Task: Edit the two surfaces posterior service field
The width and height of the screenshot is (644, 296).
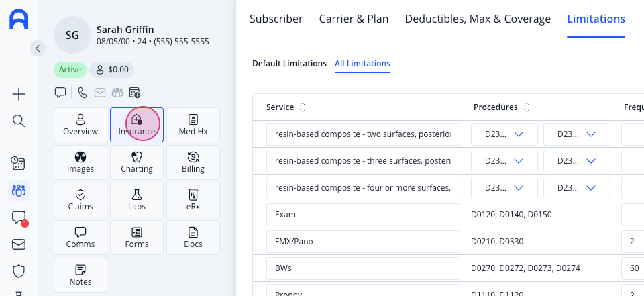Action: click(x=363, y=134)
